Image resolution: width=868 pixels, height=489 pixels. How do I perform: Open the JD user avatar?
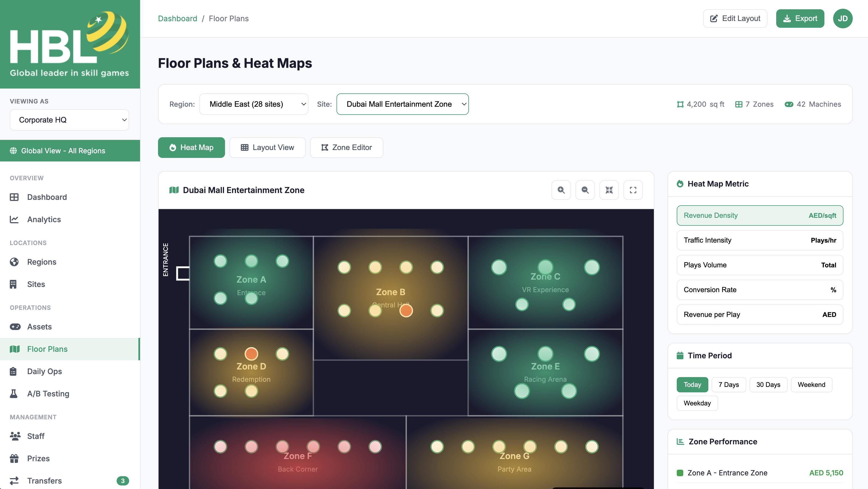click(x=842, y=19)
